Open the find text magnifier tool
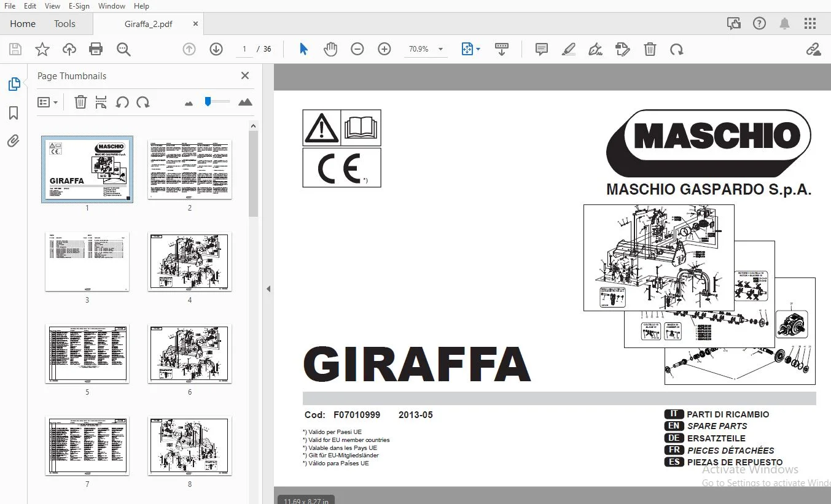 pyautogui.click(x=123, y=49)
